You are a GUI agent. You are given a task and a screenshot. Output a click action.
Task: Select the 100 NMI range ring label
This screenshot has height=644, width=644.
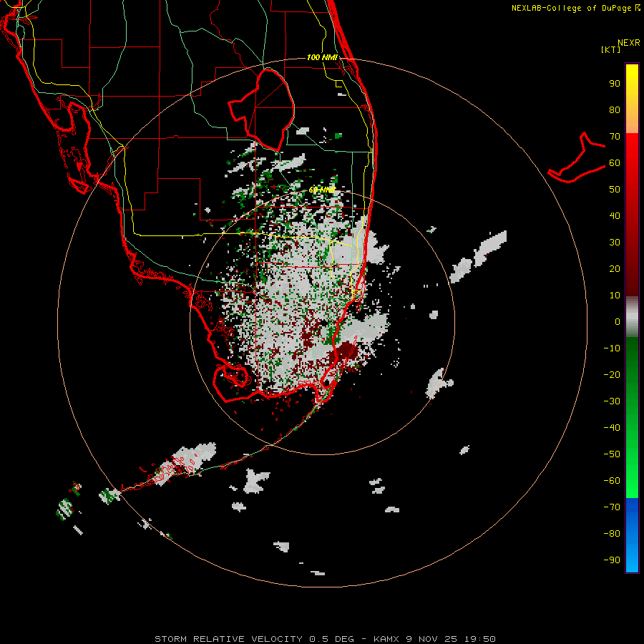[323, 57]
